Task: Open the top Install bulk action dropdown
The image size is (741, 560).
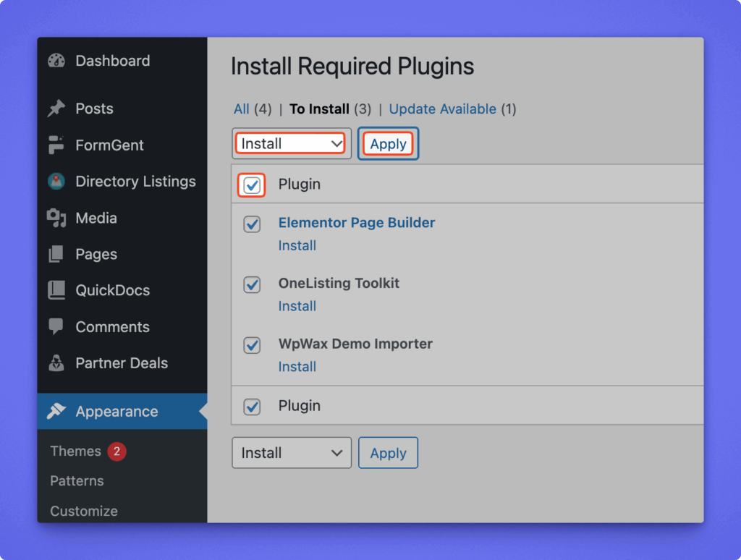Action: 291,143
